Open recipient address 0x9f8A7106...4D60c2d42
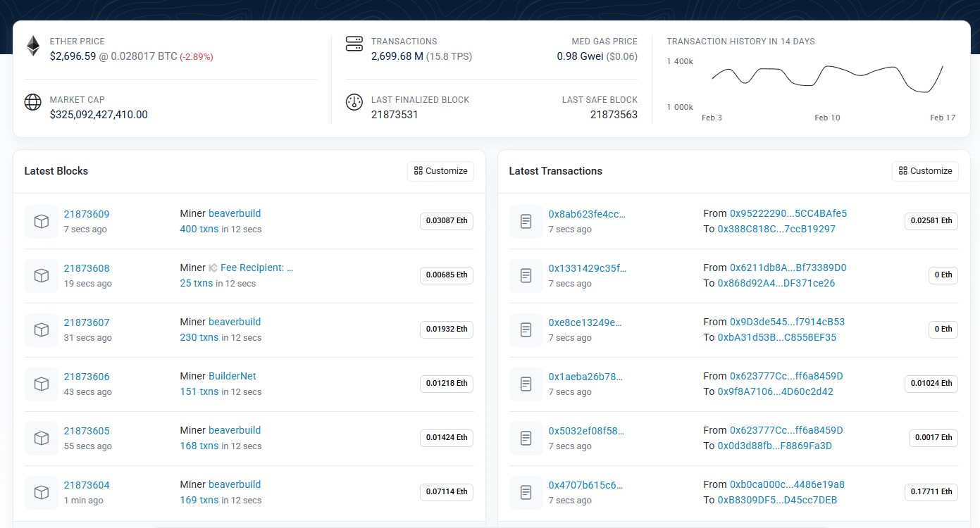The height and width of the screenshot is (528, 980). pos(776,391)
